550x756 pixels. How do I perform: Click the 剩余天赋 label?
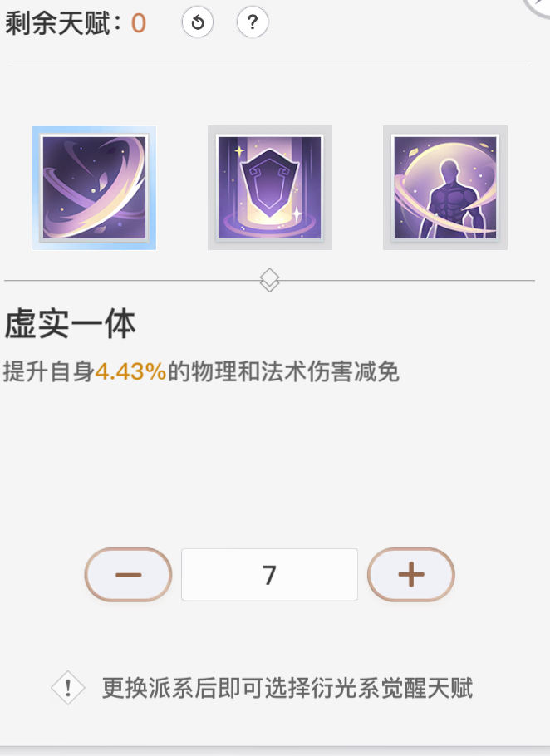point(57,23)
